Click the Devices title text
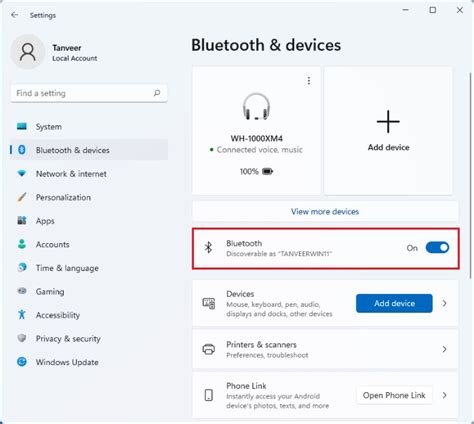The image size is (474, 424). pyautogui.click(x=240, y=294)
